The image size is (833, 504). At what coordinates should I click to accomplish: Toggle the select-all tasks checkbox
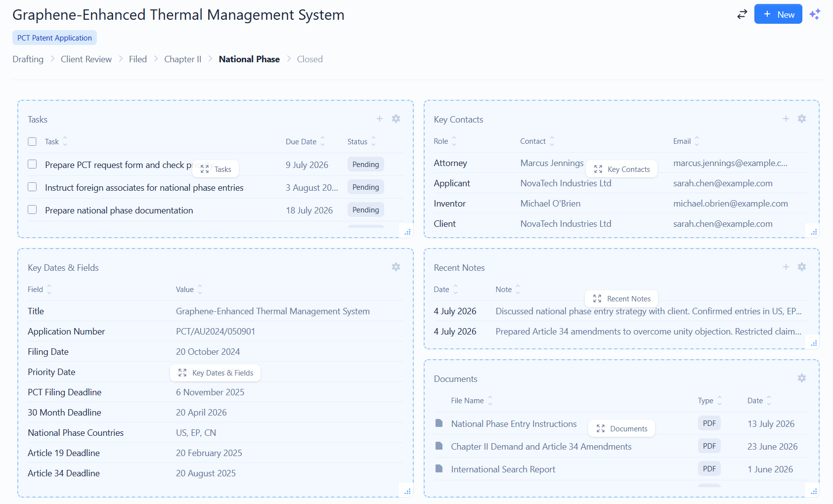click(32, 141)
